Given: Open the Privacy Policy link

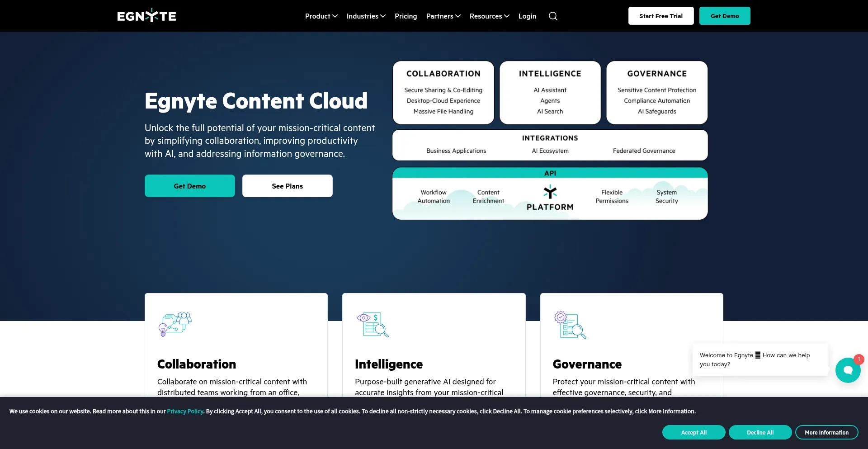Looking at the screenshot, I should (185, 411).
